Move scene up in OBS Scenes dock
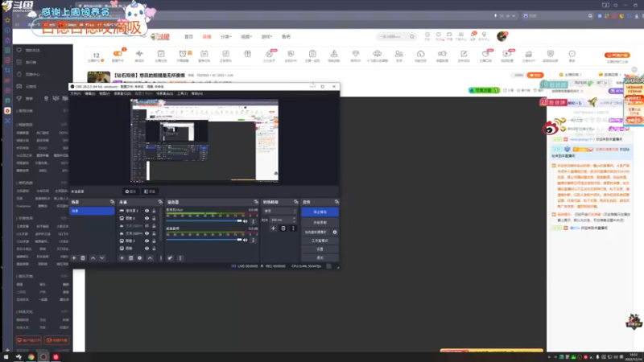Screen dimensions: 644x362 click(x=93, y=258)
